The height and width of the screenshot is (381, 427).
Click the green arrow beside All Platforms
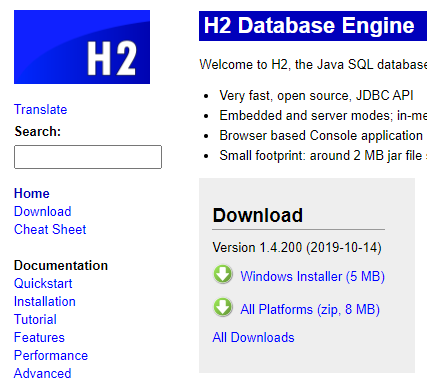click(x=223, y=307)
